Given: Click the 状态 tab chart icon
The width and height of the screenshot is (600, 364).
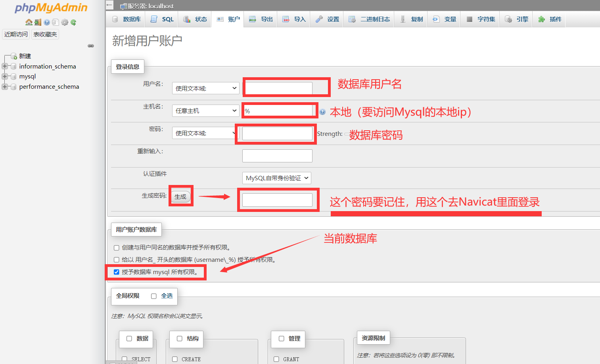Looking at the screenshot, I should point(187,19).
